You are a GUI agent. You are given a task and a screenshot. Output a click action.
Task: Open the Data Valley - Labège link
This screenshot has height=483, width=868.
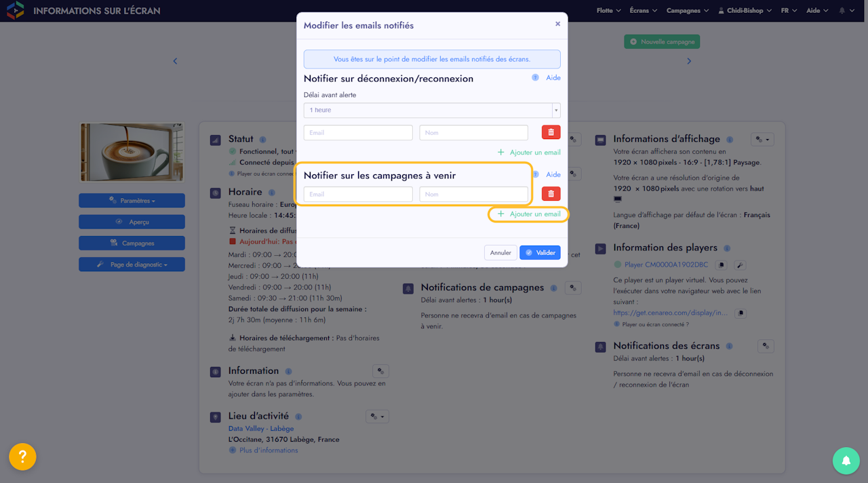[261, 429]
